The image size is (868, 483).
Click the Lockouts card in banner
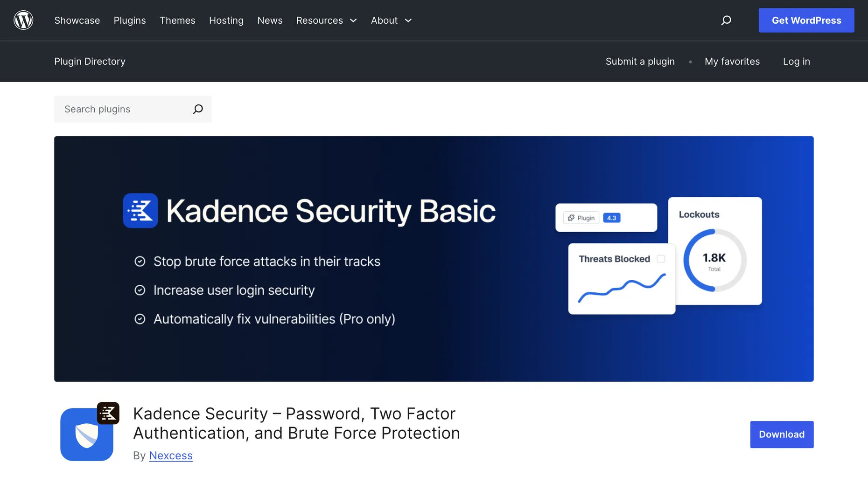click(715, 251)
